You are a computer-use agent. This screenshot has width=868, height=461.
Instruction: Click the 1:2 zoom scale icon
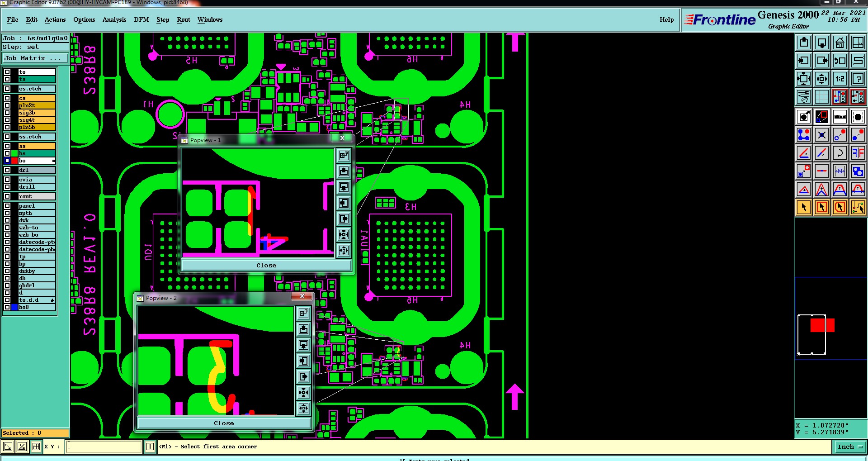[x=840, y=79]
